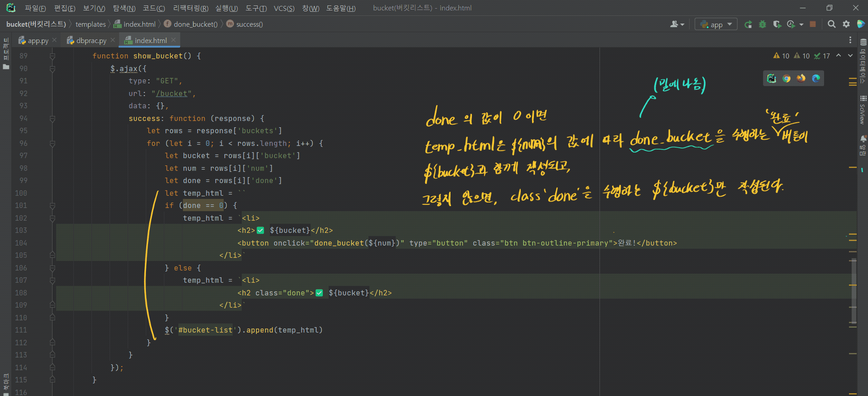Place the cursor on '#bucket-list' selector text

click(x=205, y=330)
